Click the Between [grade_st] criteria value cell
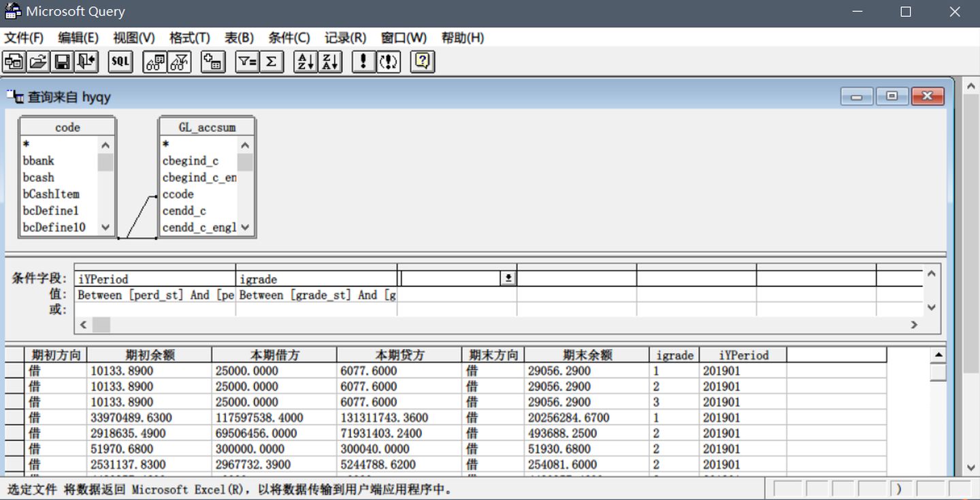 tap(316, 295)
